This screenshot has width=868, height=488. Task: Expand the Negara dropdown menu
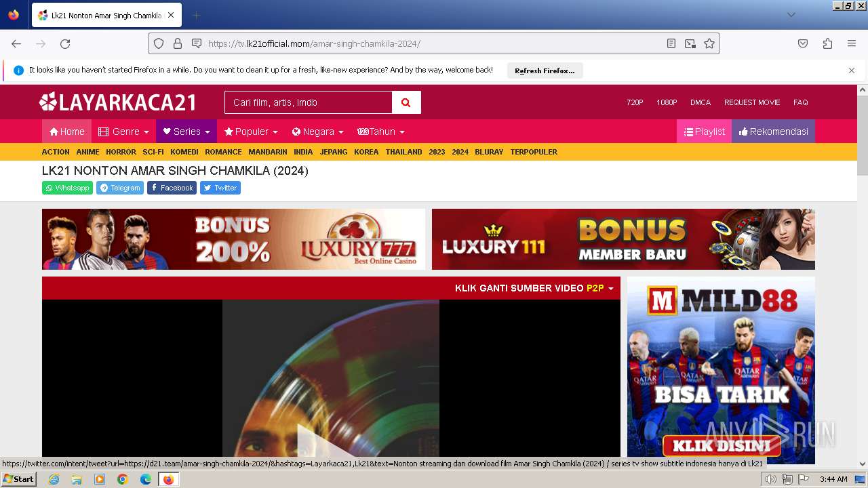tap(317, 131)
